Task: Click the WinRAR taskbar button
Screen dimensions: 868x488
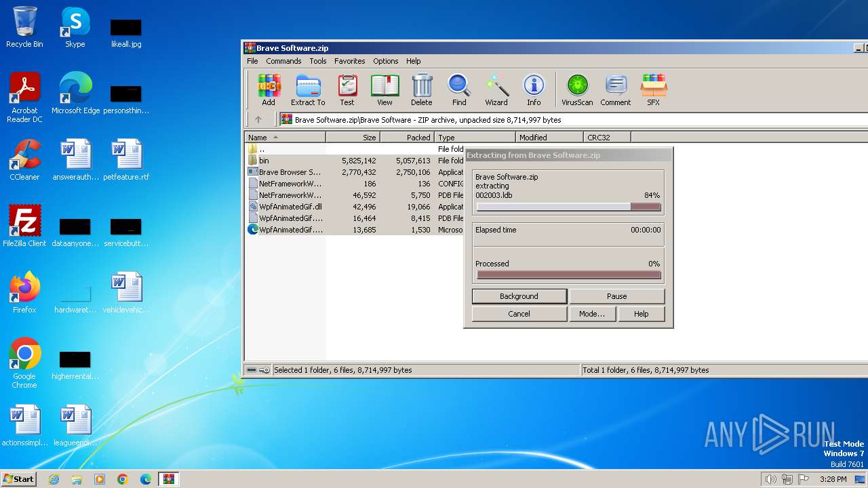Action: pyautogui.click(x=168, y=479)
